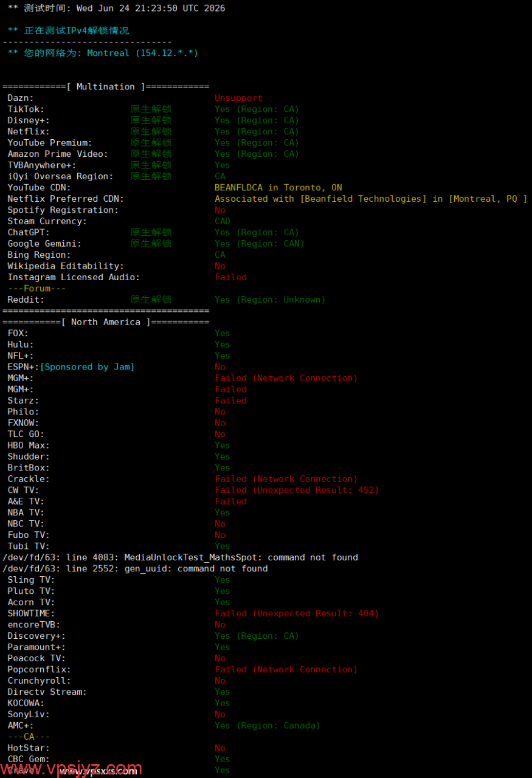Click the "Wikipedia Editability:" label
Viewport: 532px width, 778px height.
point(66,266)
